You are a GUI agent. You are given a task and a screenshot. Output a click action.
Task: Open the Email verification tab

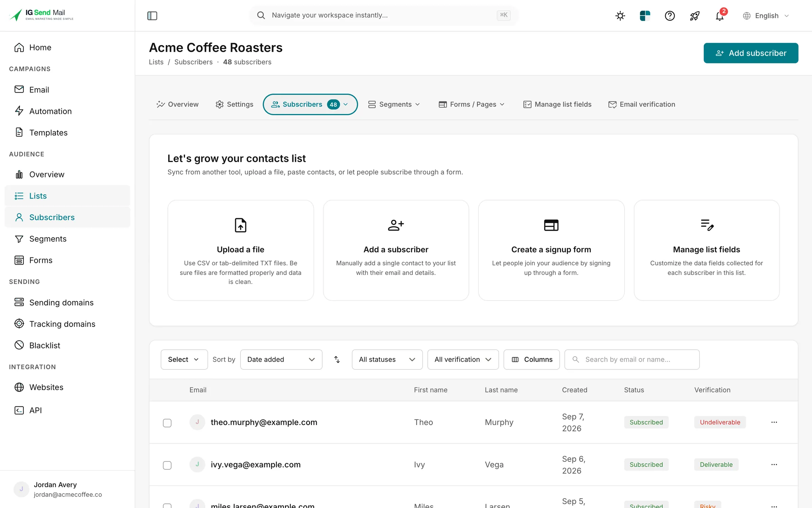[x=642, y=104]
